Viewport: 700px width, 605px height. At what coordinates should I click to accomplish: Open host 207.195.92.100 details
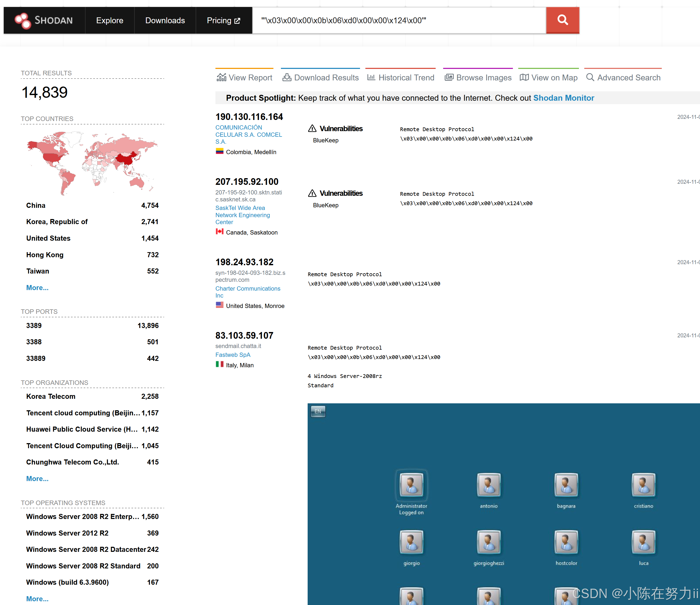[x=247, y=182]
